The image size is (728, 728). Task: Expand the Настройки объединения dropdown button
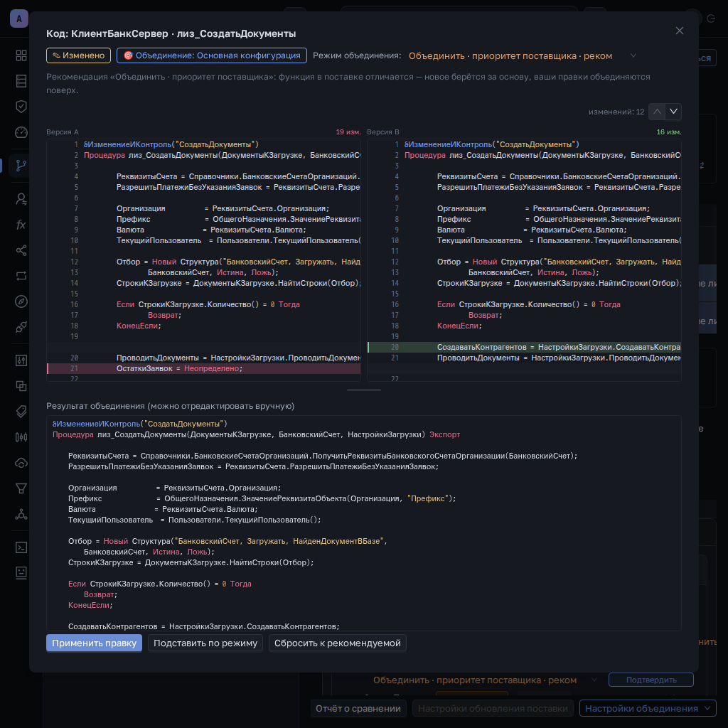coord(647,709)
